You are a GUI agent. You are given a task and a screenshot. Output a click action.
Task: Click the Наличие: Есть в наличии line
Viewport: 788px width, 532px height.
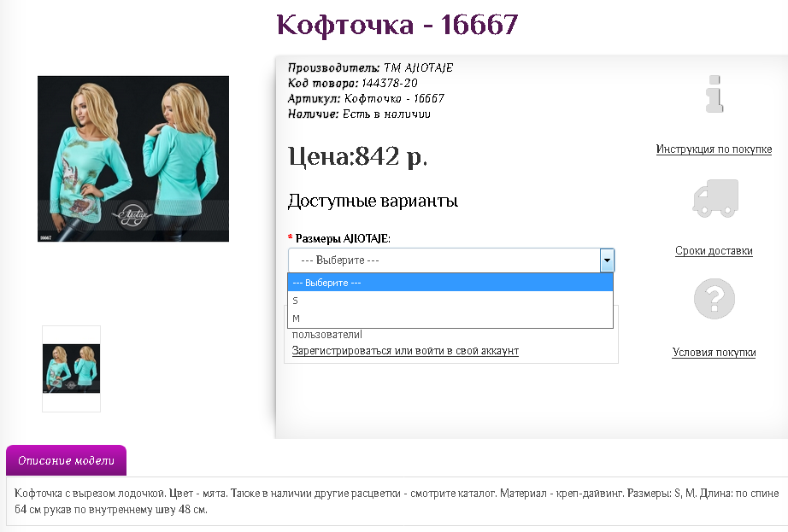tap(359, 114)
